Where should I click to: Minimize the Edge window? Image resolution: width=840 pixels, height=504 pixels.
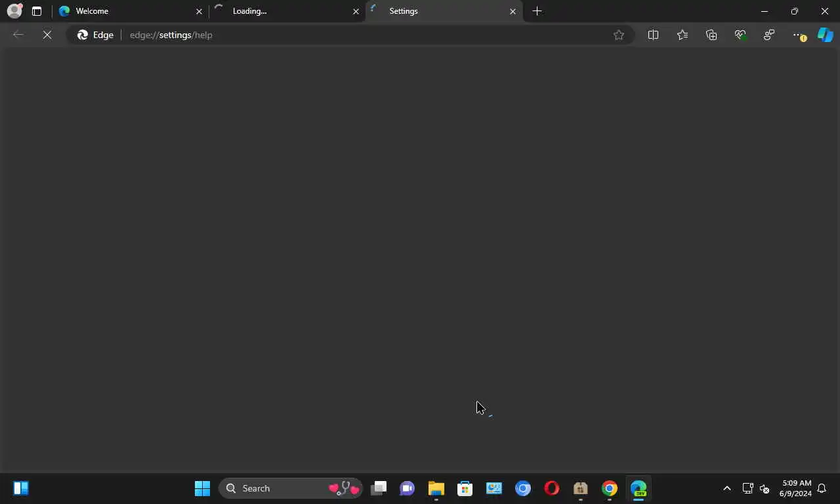[765, 11]
